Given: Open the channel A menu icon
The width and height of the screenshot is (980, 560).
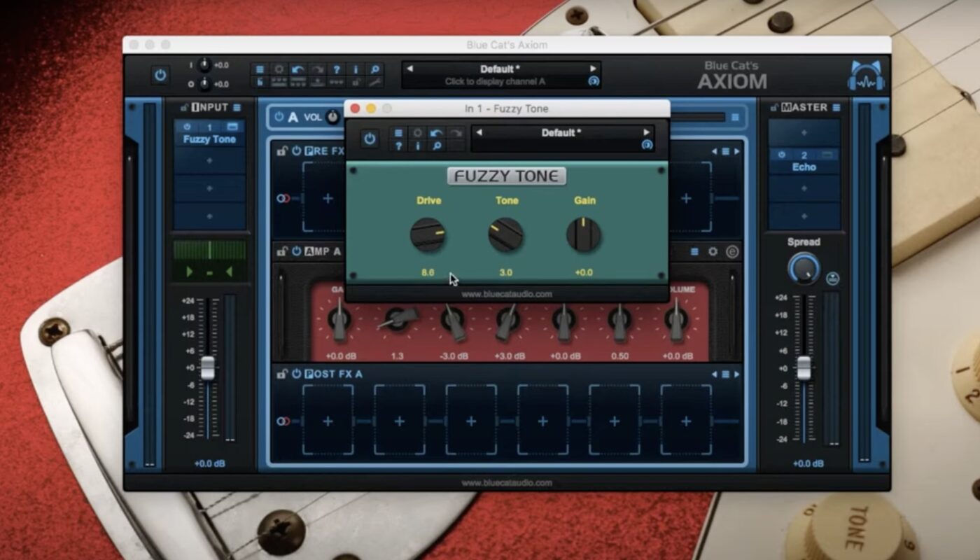Looking at the screenshot, I should pyautogui.click(x=735, y=117).
